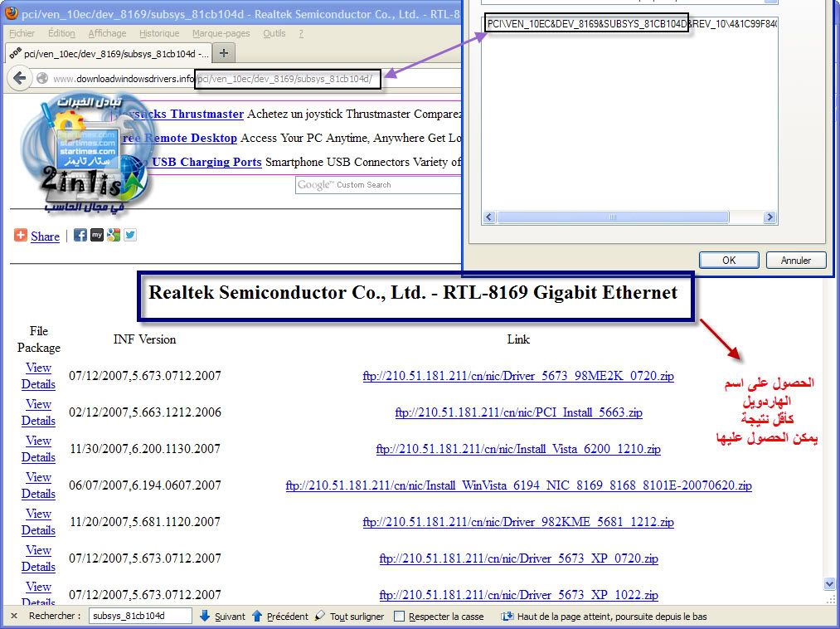View Details for the Driver_5673_XP_0720.zip row
Image resolution: width=840 pixels, height=629 pixels.
39,558
